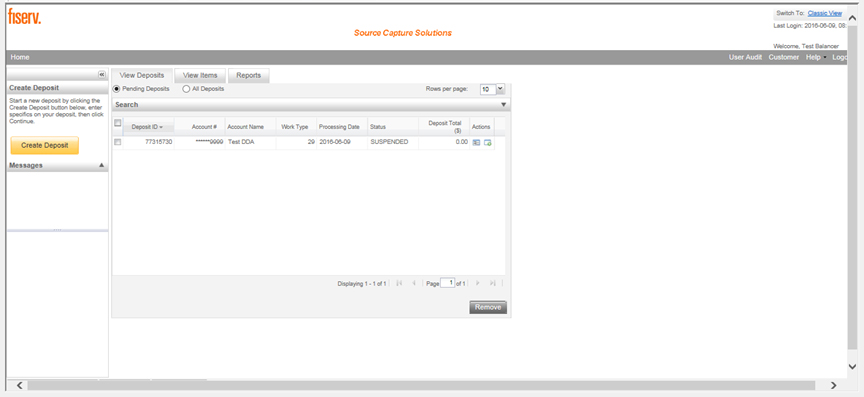Sort by the Deposit ID column header
Screen dimensions: 864x397
click(149, 127)
